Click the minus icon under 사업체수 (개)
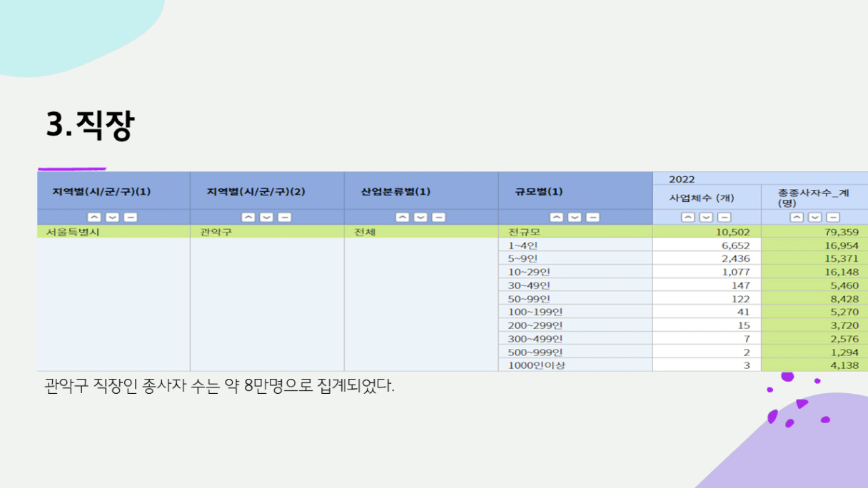 pyautogui.click(x=725, y=218)
